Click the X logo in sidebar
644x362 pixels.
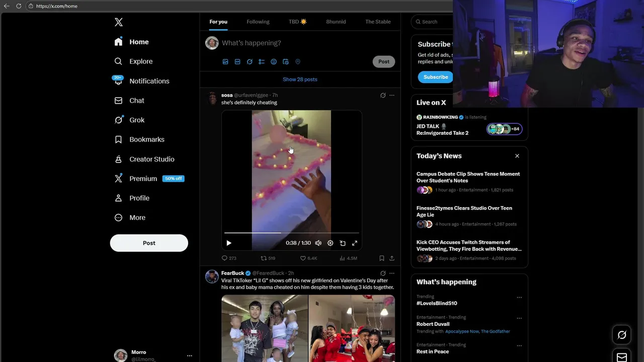118,22
